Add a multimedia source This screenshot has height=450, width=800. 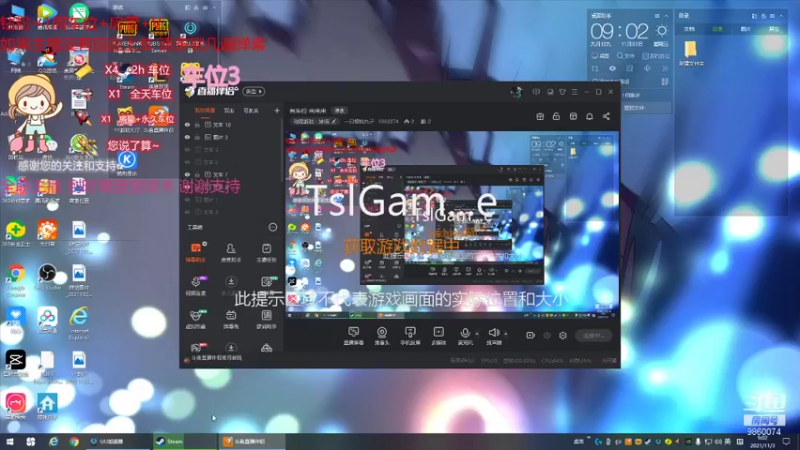(438, 336)
